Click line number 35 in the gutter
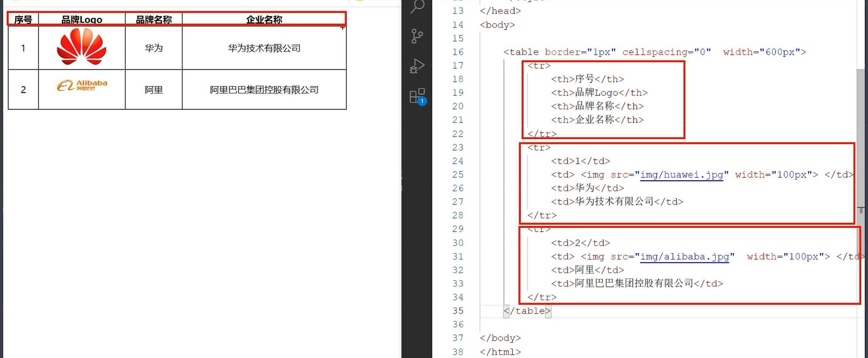This screenshot has height=358, width=868. pos(458,310)
